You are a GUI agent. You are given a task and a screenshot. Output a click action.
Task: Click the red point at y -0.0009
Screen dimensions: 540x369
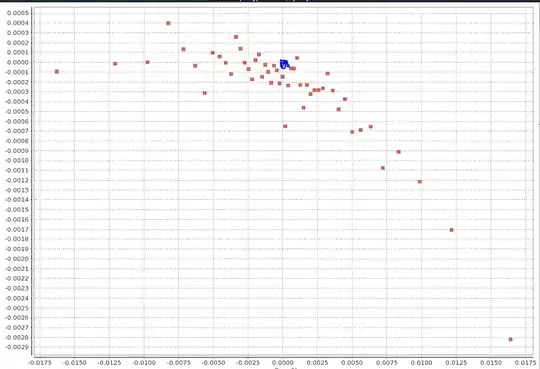pos(398,152)
